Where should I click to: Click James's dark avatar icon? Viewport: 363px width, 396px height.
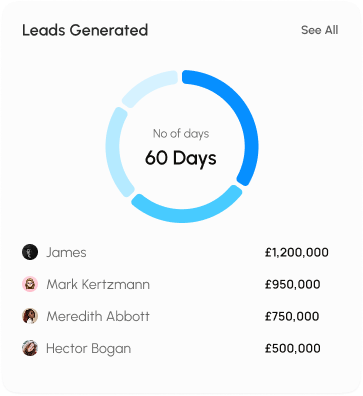click(x=30, y=252)
